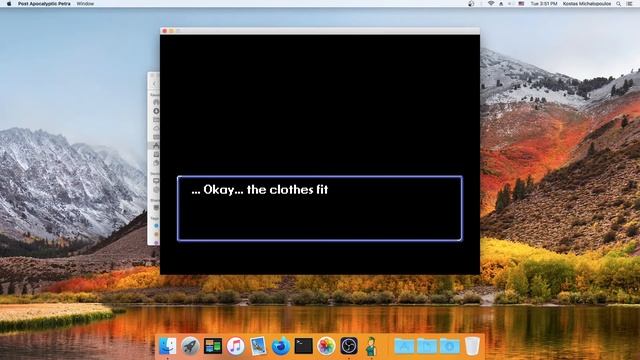Open Mission Control in the Dock

coord(213,346)
